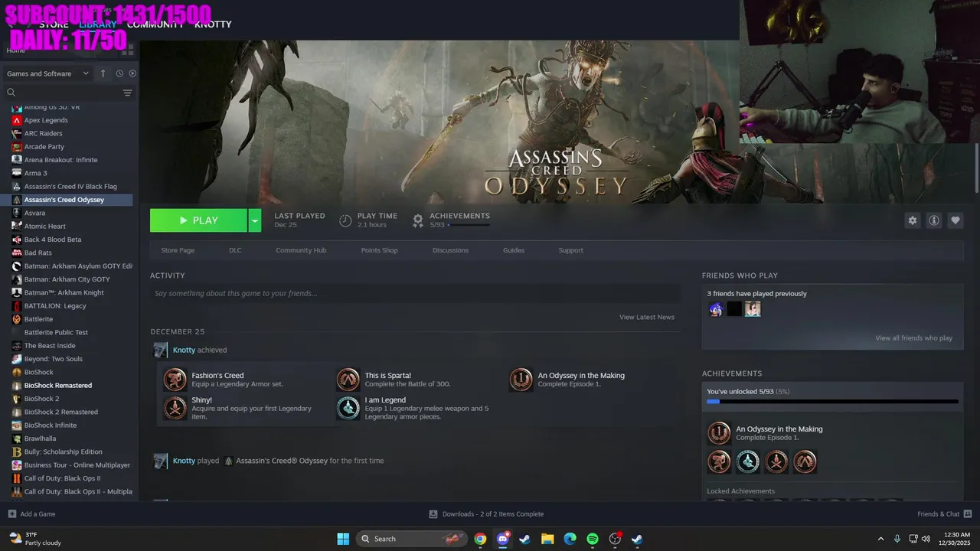The width and height of the screenshot is (980, 551).
Task: Click the activity comment text field
Action: tap(415, 294)
